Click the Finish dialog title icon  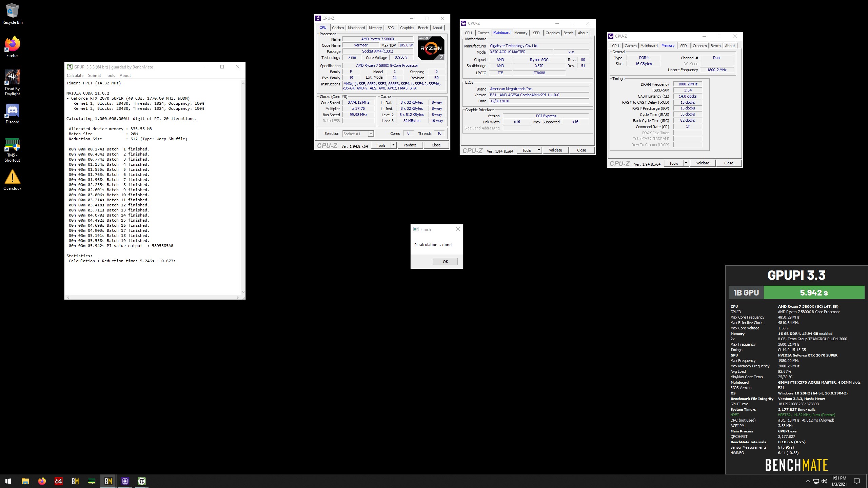pyautogui.click(x=416, y=229)
